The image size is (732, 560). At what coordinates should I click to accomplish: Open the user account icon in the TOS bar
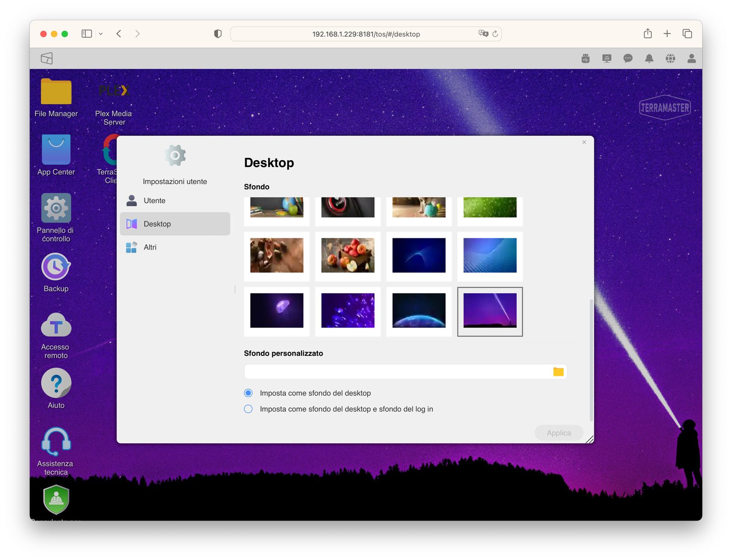click(692, 59)
